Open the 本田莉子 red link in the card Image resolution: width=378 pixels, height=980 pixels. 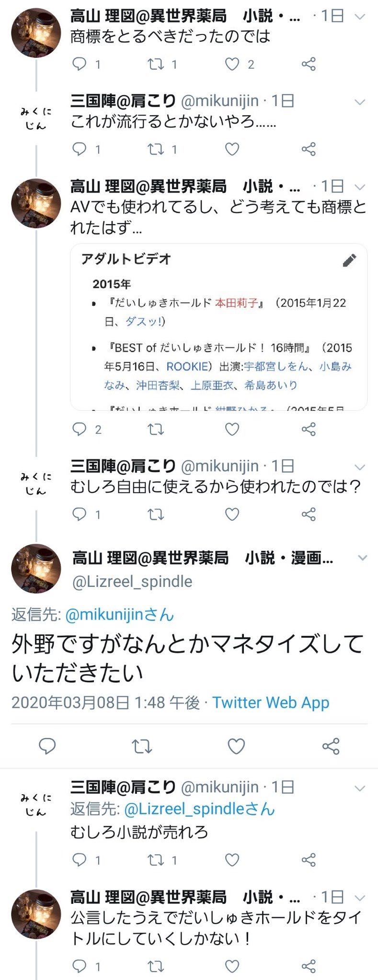(236, 303)
